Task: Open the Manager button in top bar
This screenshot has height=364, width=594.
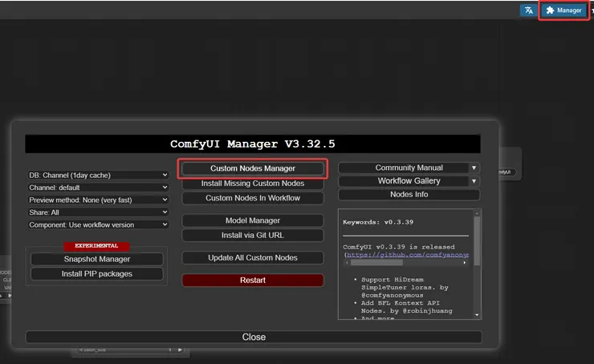Action: (564, 10)
